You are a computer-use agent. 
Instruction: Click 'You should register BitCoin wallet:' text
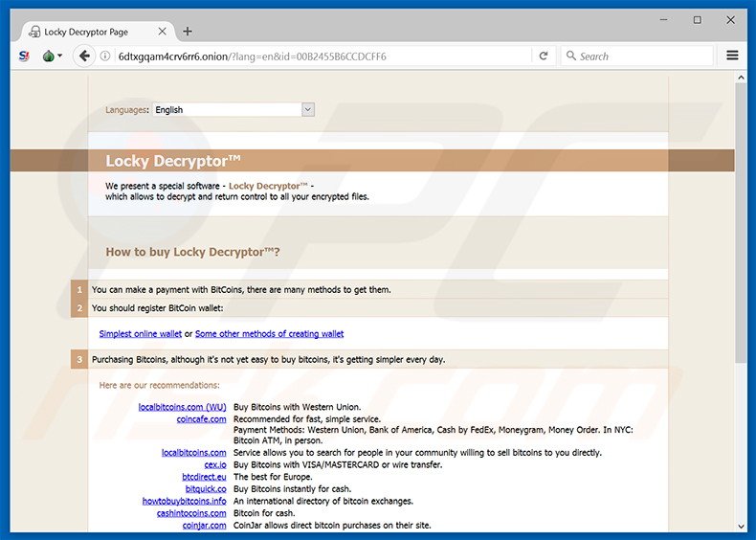pyautogui.click(x=157, y=308)
